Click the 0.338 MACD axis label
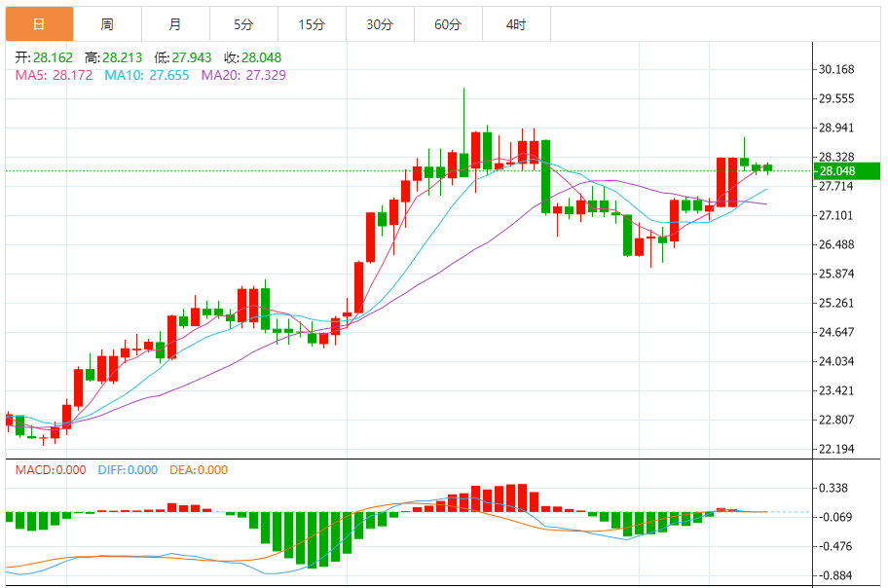The height and width of the screenshot is (588, 888). 833,489
